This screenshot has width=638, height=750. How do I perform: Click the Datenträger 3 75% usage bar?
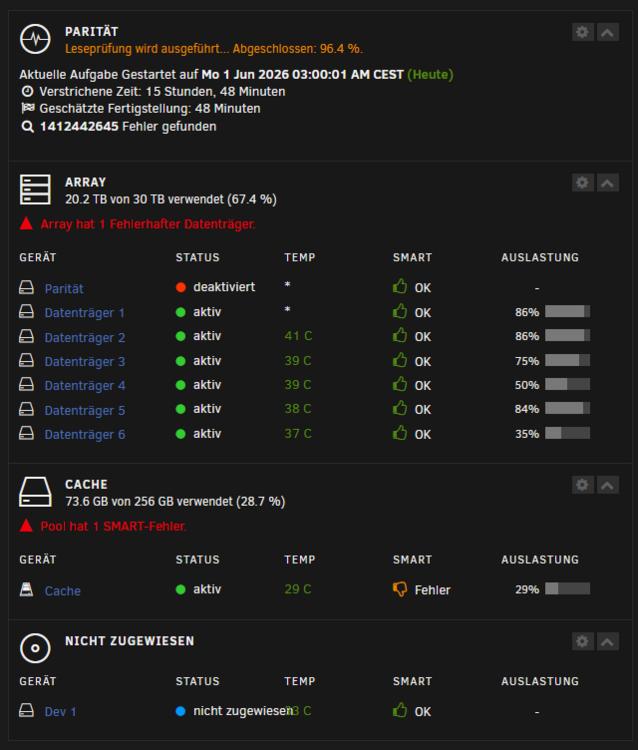[567, 360]
